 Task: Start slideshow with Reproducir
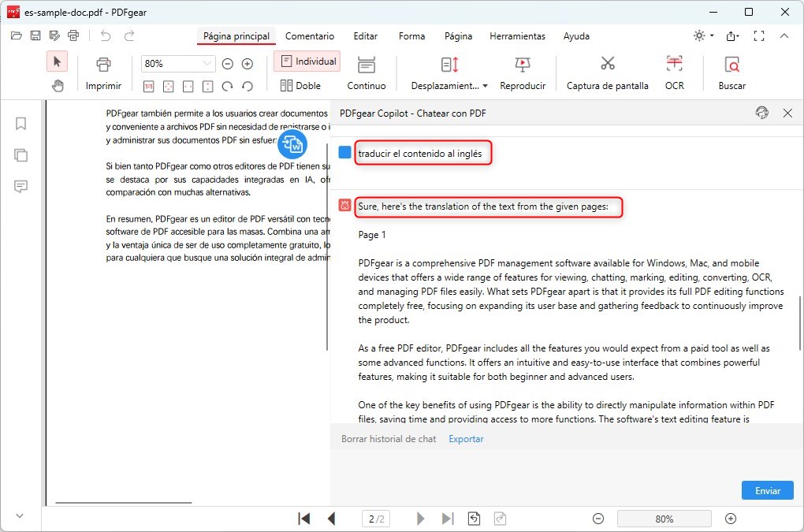coord(523,74)
